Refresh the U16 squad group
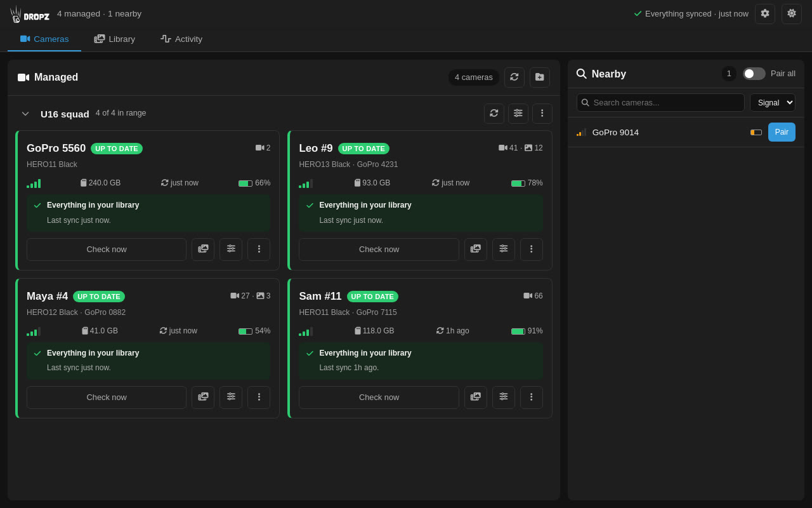This screenshot has height=508, width=812. [494, 114]
